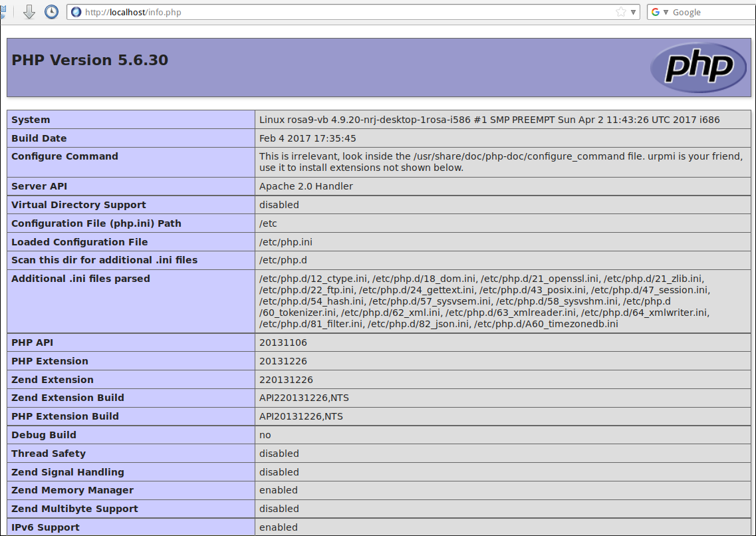Click enabled value for Zend Memory Manager

[x=279, y=490]
